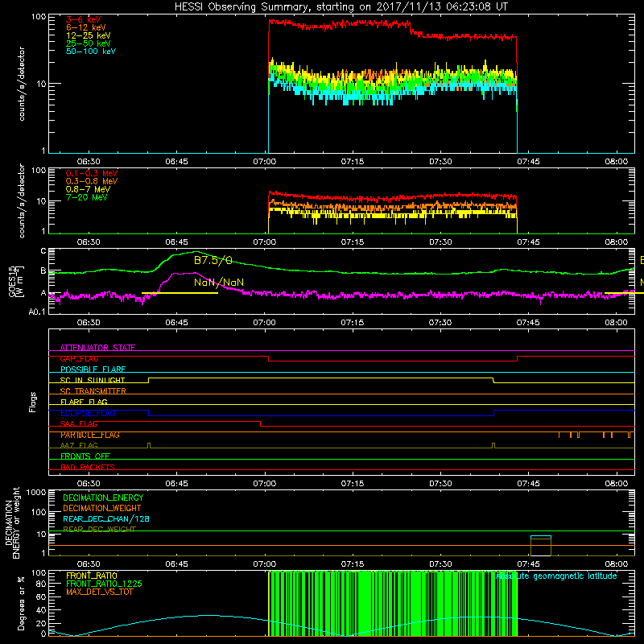This screenshot has width=644, height=644.
Task: Select the SC_IN_SUNLIGHT flag label
Action: (93, 380)
